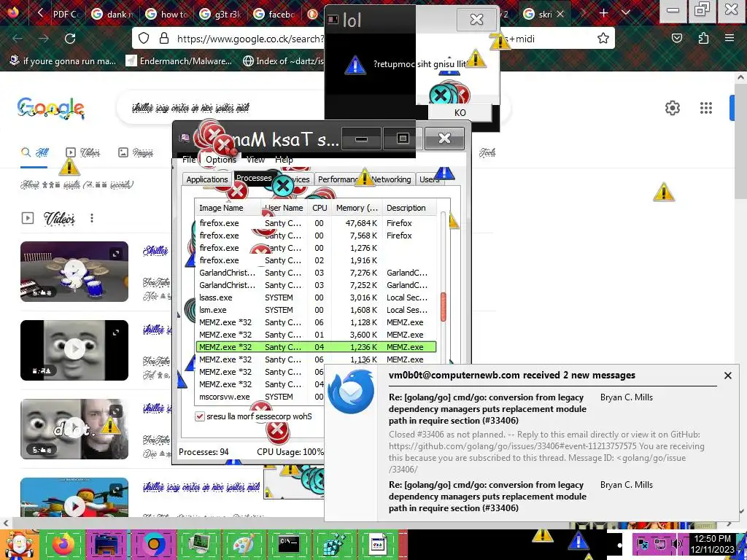Open Firefox from the taskbar
This screenshot has height=560, width=747.
point(63,544)
